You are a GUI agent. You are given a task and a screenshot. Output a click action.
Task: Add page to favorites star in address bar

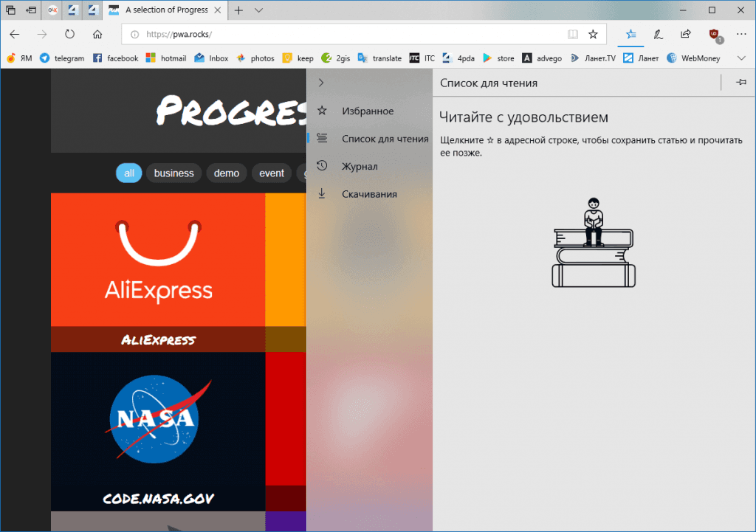pyautogui.click(x=593, y=34)
